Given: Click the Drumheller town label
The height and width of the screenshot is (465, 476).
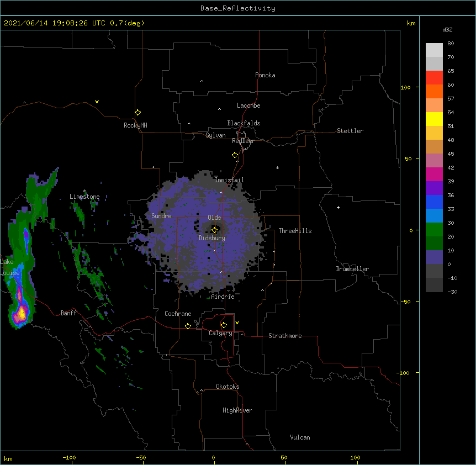Looking at the screenshot, I should tap(352, 269).
